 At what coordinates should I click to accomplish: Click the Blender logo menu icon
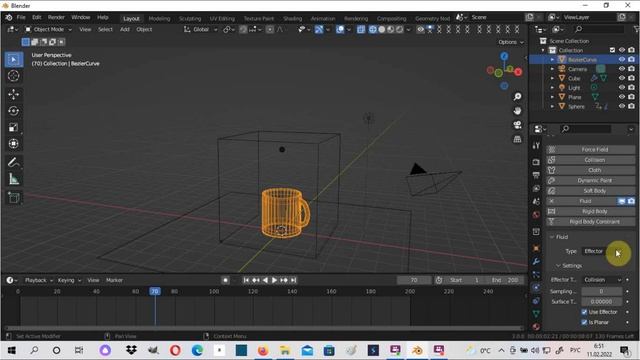pos(9,18)
